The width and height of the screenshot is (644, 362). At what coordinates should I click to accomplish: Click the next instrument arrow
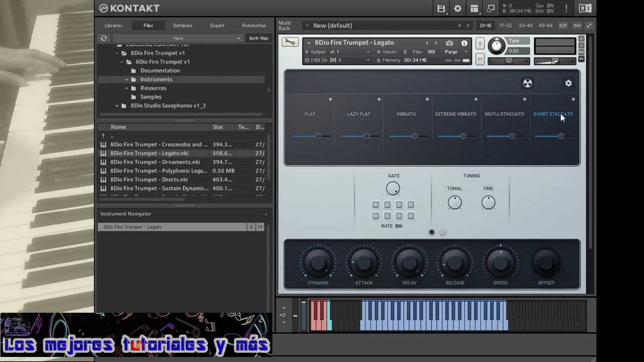(436, 43)
